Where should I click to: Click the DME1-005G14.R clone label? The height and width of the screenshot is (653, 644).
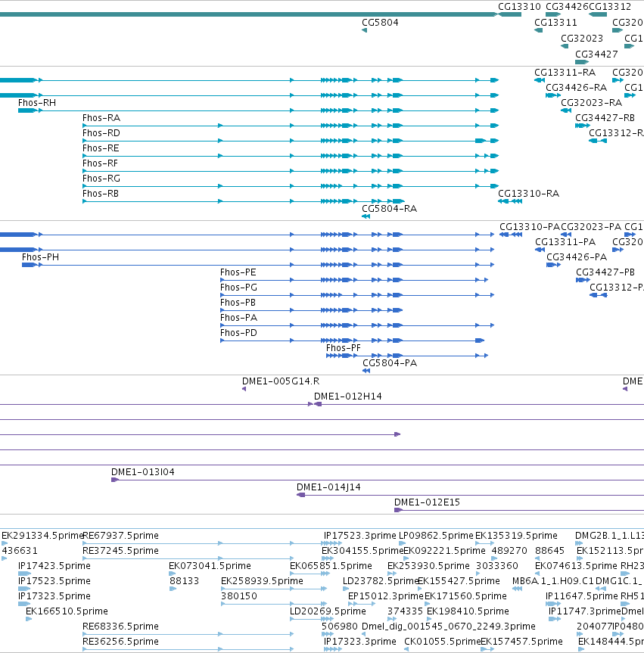pos(281,381)
